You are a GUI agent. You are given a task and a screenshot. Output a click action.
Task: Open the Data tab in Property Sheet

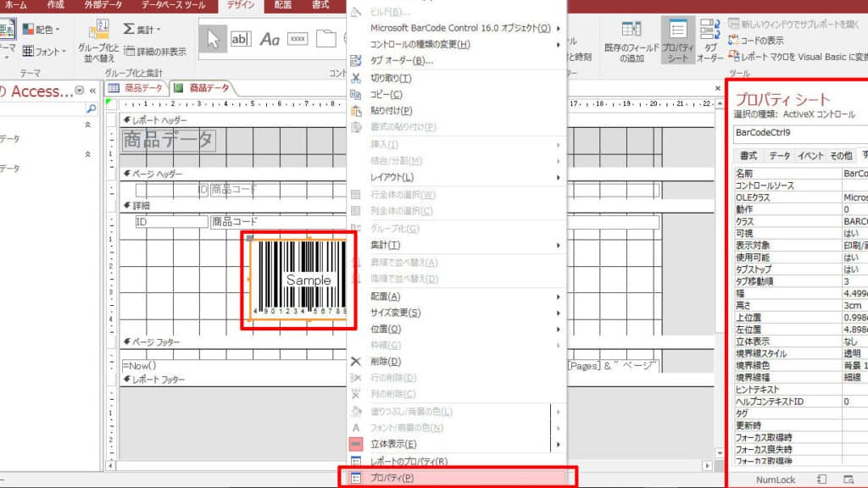point(779,156)
